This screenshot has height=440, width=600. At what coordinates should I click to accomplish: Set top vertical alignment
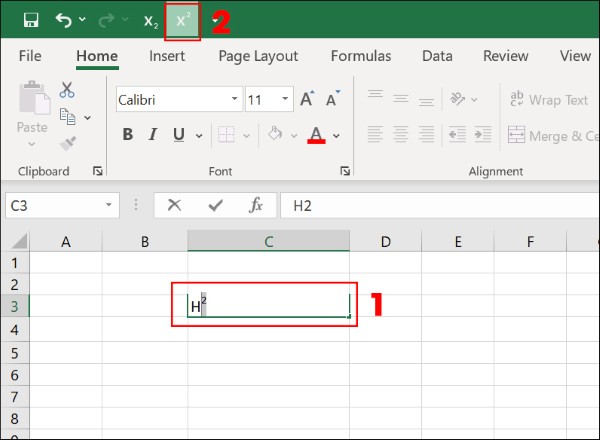[375, 95]
